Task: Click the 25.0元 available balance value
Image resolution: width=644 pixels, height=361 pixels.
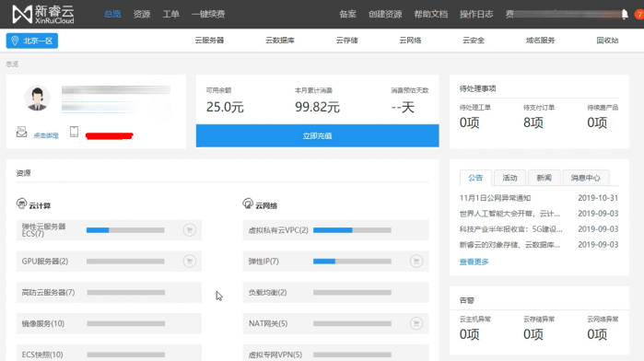Action: (225, 107)
